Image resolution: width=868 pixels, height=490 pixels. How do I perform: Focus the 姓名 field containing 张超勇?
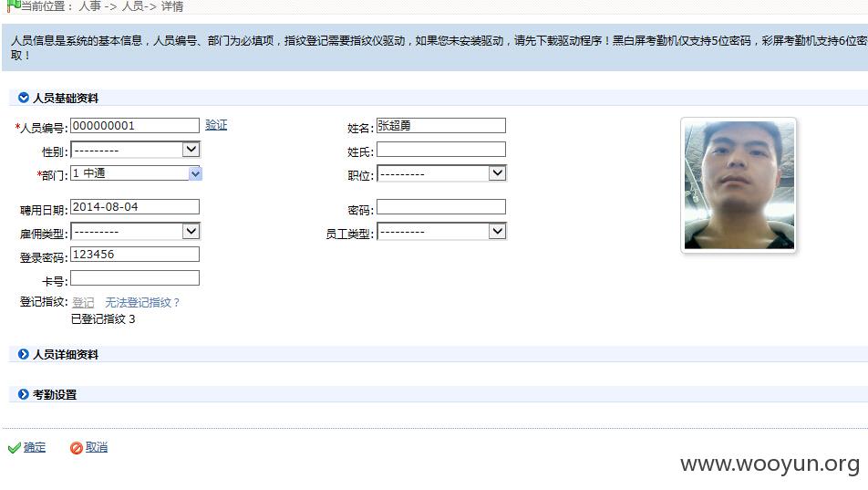click(441, 126)
